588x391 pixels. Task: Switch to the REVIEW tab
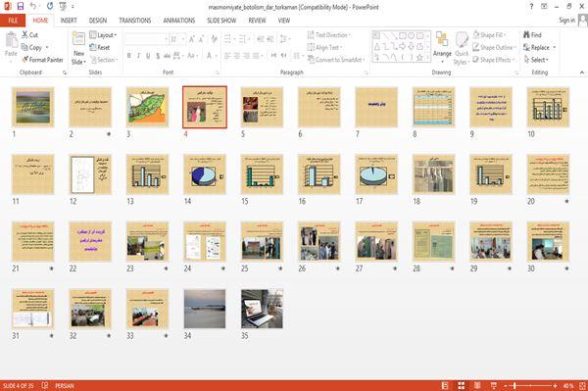click(x=257, y=21)
